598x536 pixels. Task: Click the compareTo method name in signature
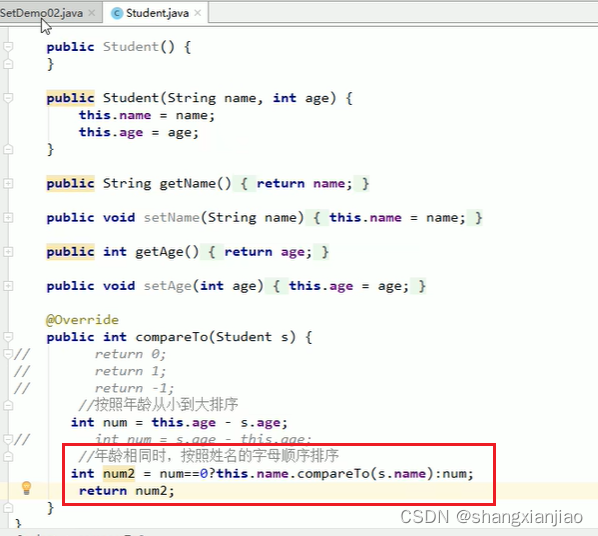pyautogui.click(x=172, y=337)
